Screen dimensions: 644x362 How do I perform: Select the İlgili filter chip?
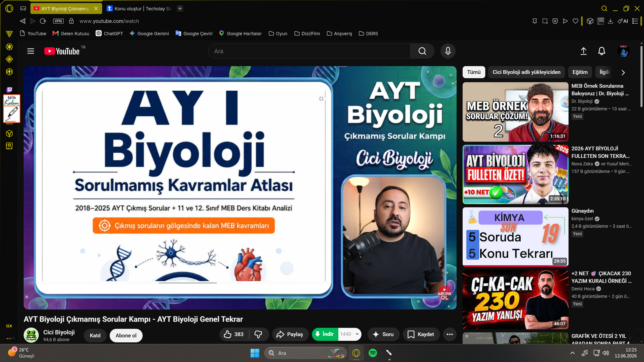click(604, 72)
